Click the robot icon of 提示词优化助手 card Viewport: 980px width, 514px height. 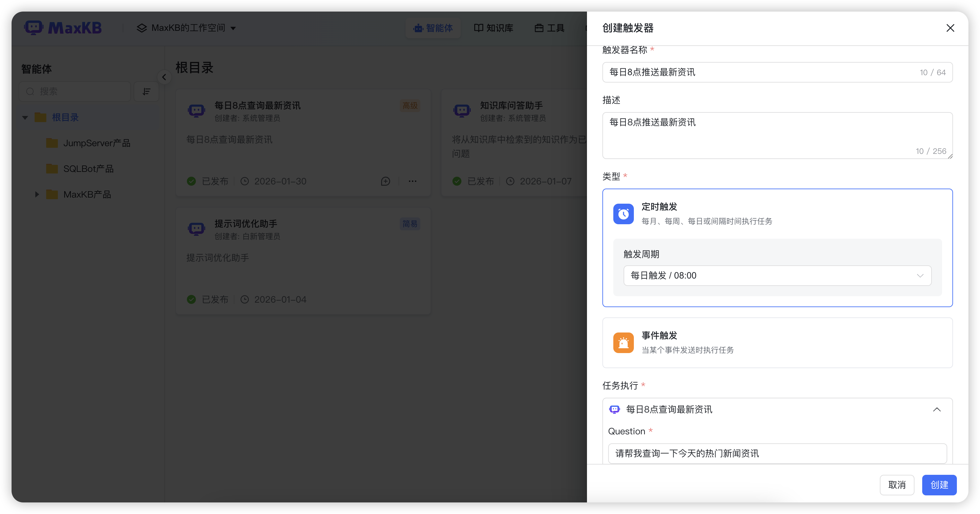click(196, 229)
